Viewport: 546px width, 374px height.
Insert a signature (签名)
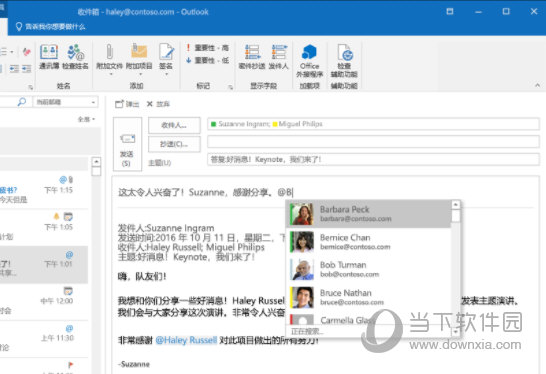click(x=166, y=56)
